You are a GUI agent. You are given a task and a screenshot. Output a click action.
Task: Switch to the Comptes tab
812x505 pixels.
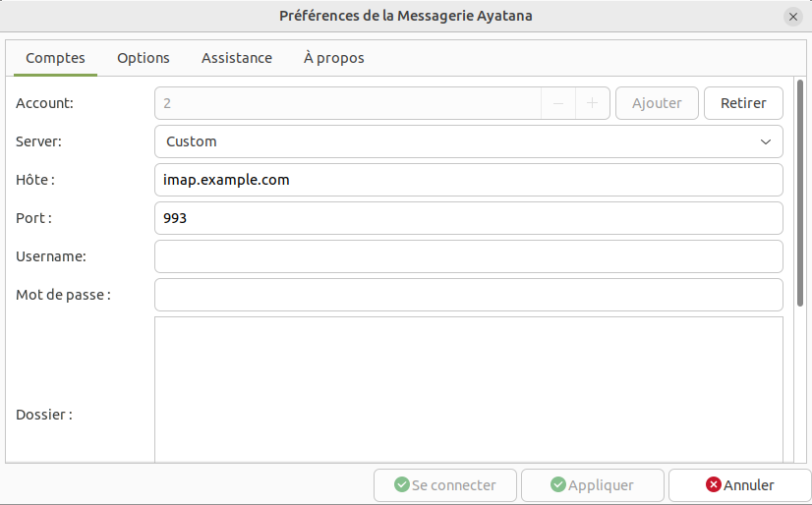(x=55, y=58)
